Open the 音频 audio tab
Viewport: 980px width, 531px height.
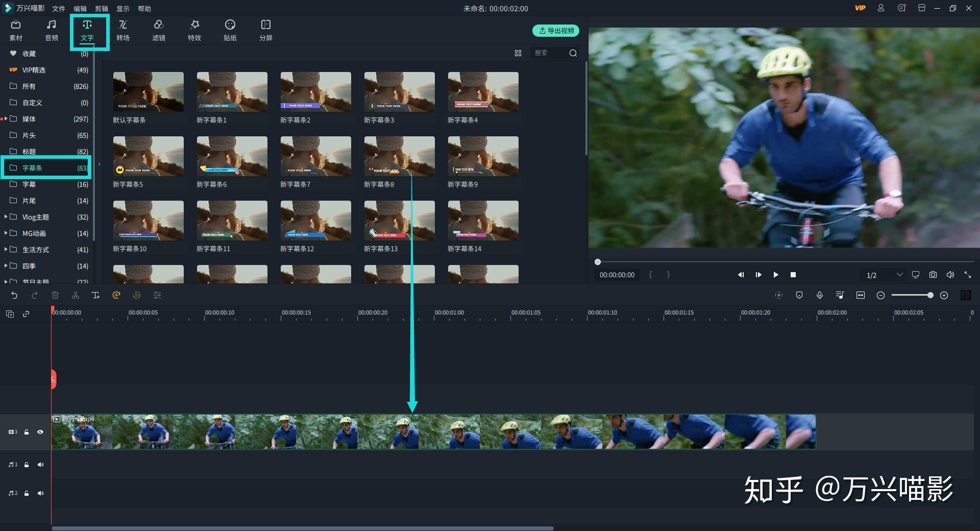coord(52,31)
